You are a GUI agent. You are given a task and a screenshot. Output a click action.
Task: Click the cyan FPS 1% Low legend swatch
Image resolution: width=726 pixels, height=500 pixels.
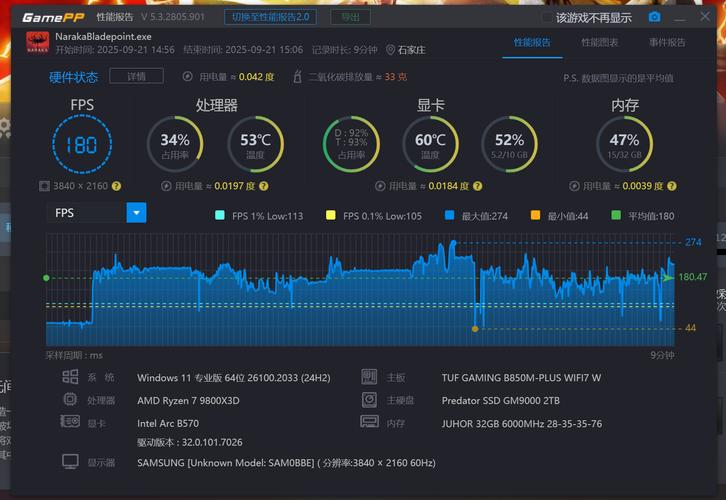[x=220, y=215]
